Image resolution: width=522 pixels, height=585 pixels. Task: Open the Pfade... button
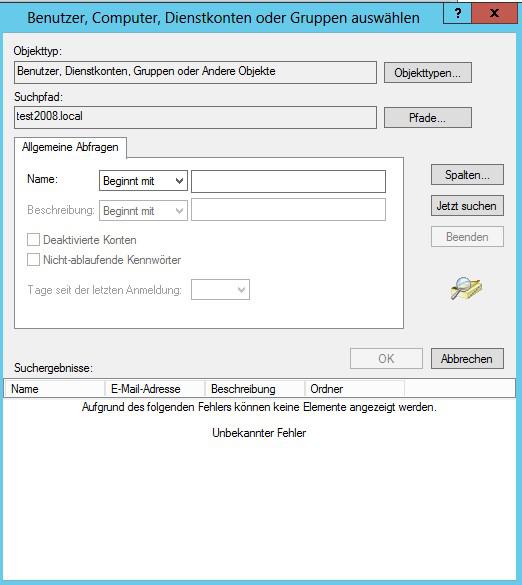(x=428, y=118)
